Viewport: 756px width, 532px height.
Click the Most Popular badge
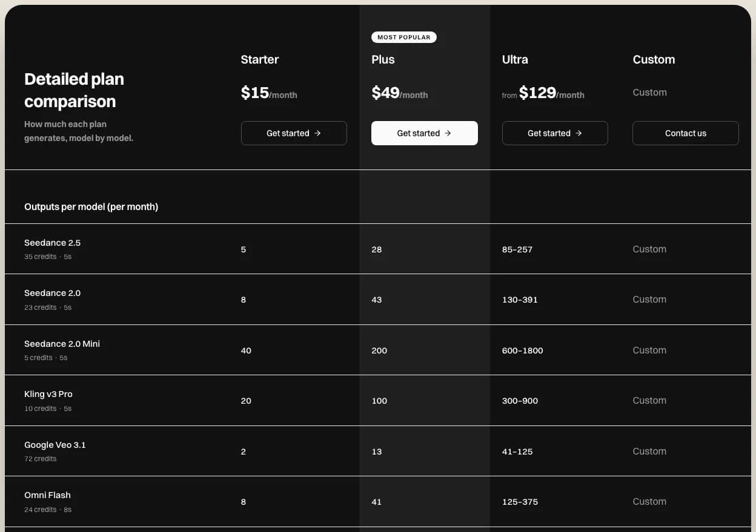pyautogui.click(x=404, y=38)
